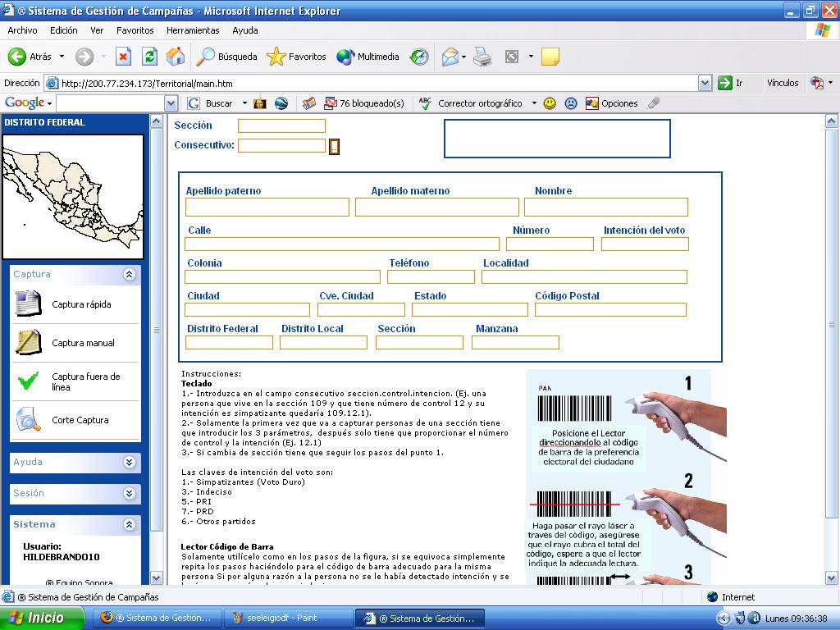Click the history clock icon

click(419, 57)
